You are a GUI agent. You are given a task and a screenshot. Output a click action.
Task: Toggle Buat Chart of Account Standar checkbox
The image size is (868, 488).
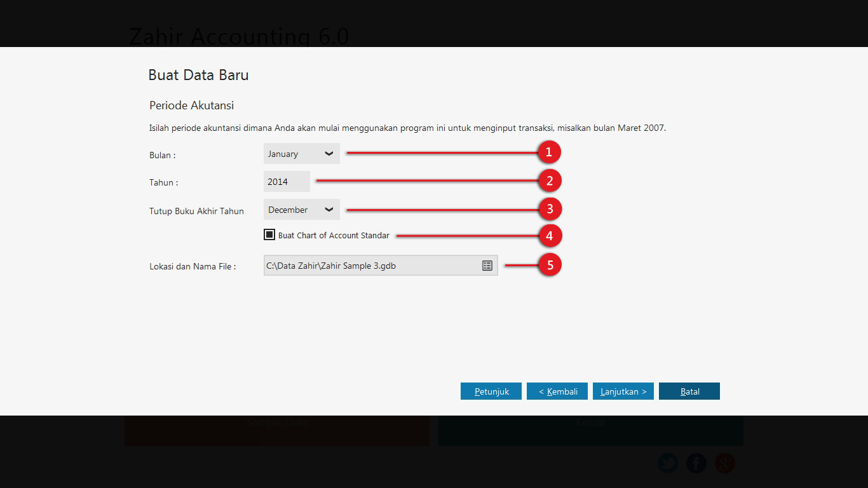(x=269, y=234)
